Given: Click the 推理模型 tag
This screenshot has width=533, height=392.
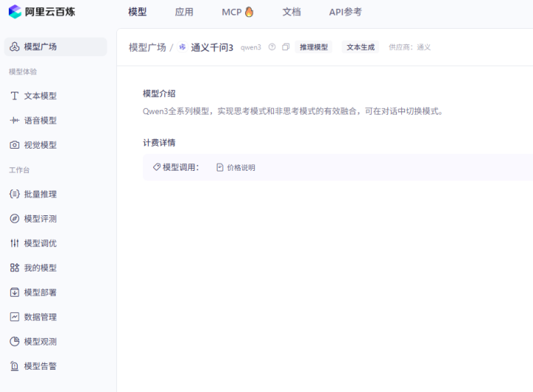Looking at the screenshot, I should 314,47.
